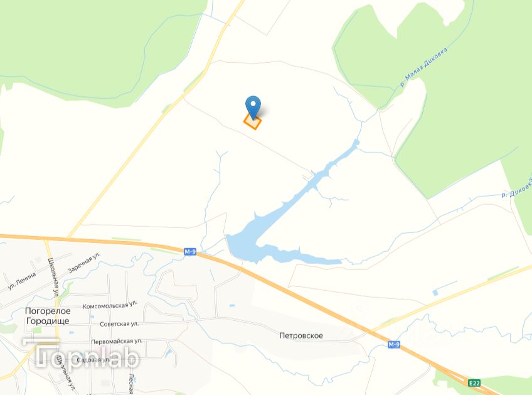
Task: Click the Комсомольская ул. street label
Action: click(110, 305)
